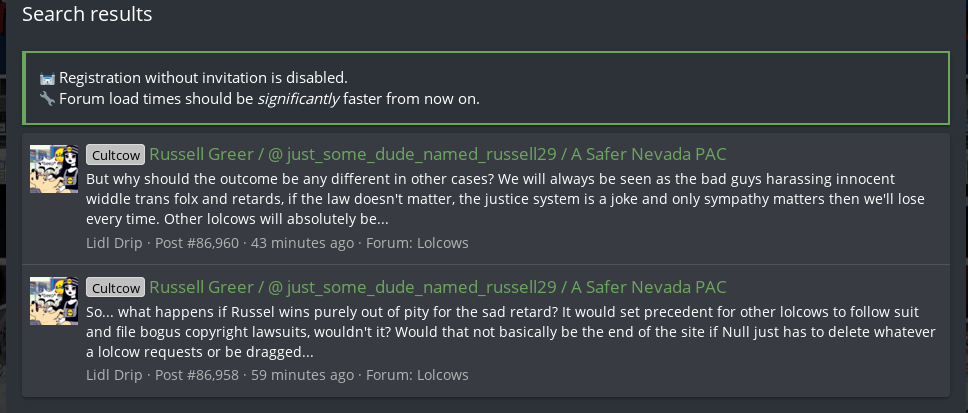Screen dimensions: 968x413
Task: Open the Russell Greer thread from Post #86,958 result
Action: pyautogui.click(x=438, y=286)
